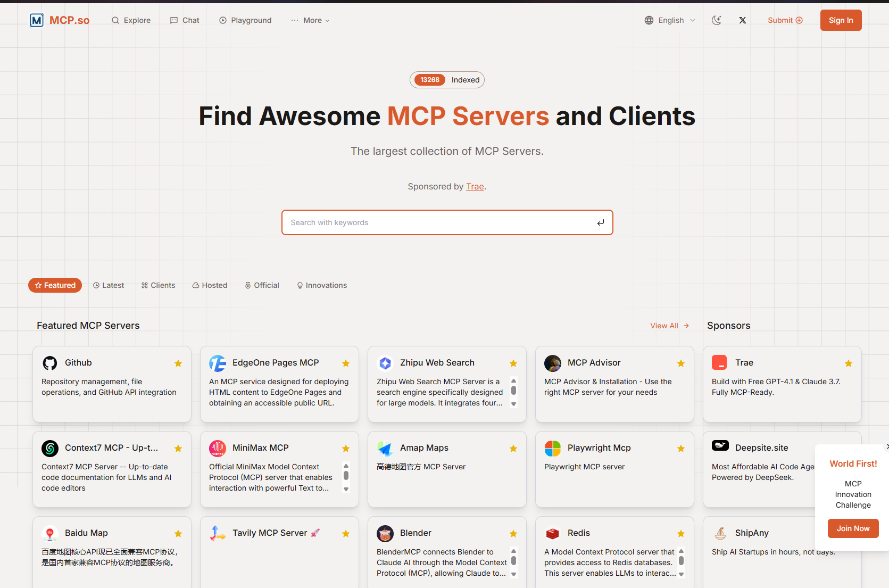Click the MiniMax MCP logo icon

(218, 448)
